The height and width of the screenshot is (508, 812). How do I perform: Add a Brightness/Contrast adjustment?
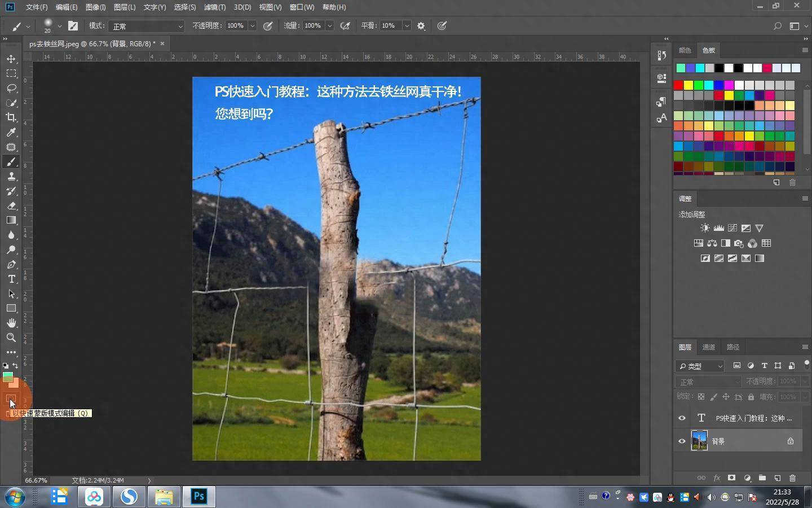coord(705,228)
